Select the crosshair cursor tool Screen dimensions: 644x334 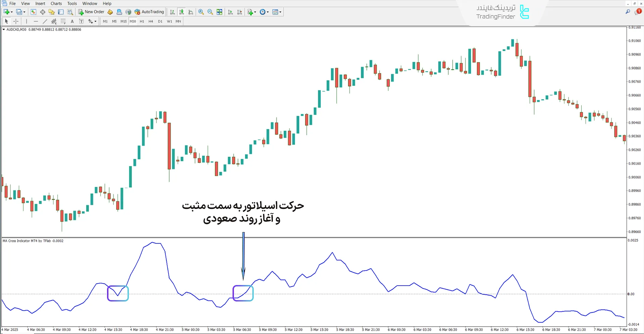[16, 21]
